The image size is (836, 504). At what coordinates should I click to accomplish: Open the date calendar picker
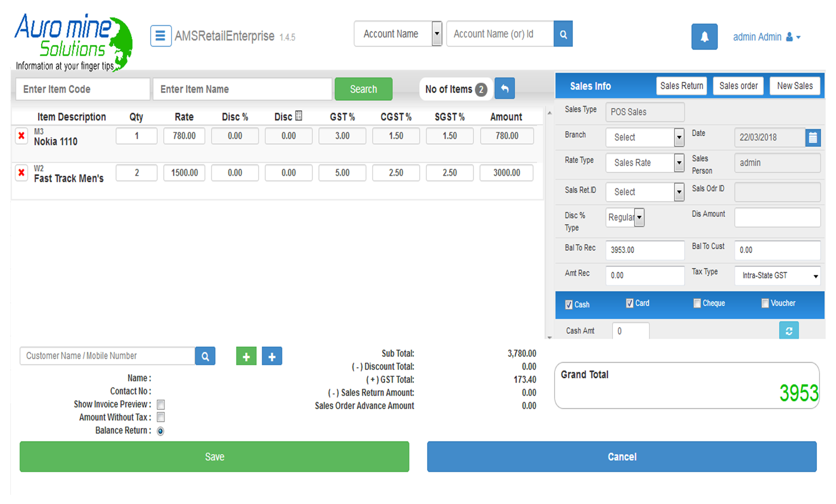pyautogui.click(x=812, y=137)
